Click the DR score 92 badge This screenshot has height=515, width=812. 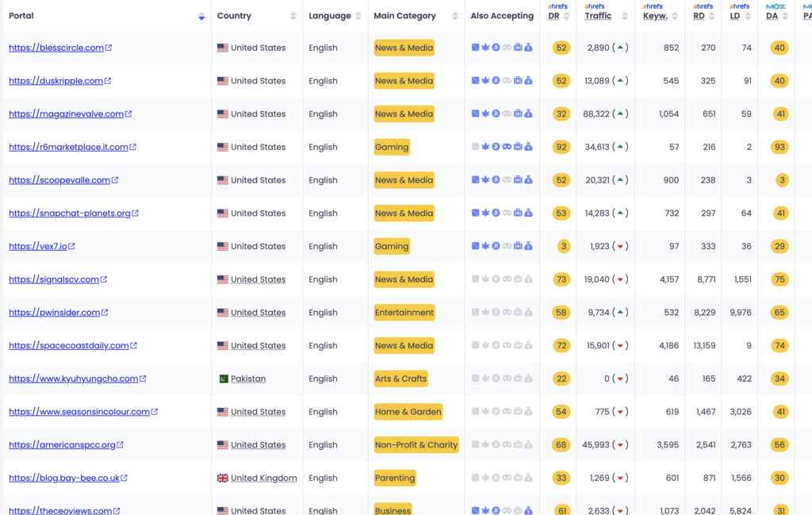coord(561,147)
